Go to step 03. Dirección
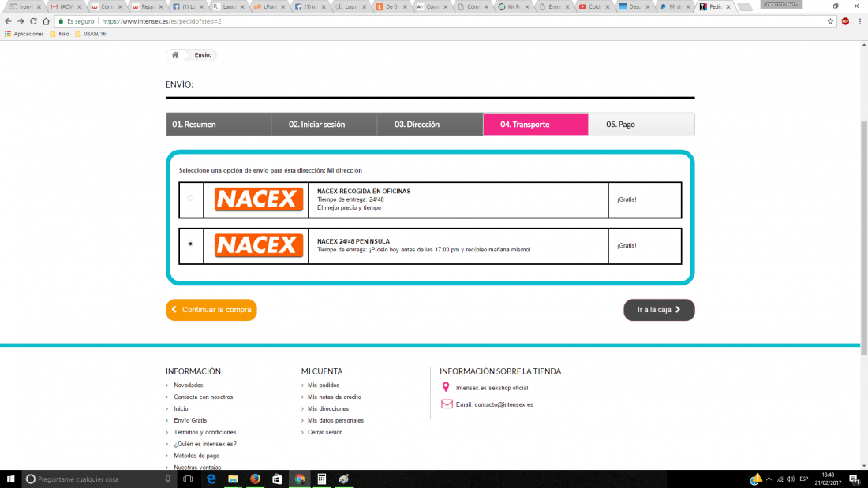868x488 pixels. 430,125
